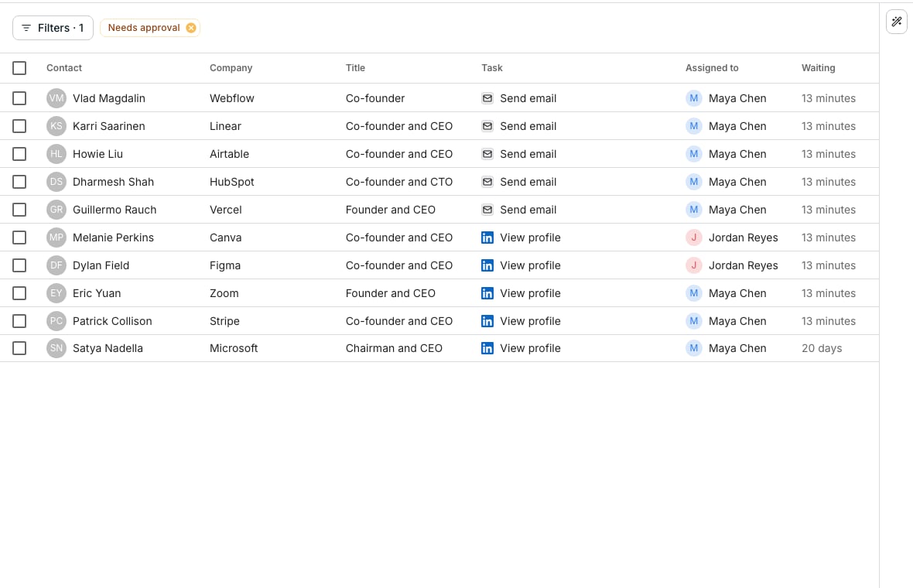Click the DS avatar for Dharmesh Shah
Image resolution: width=913 pixels, height=588 pixels.
click(x=56, y=183)
